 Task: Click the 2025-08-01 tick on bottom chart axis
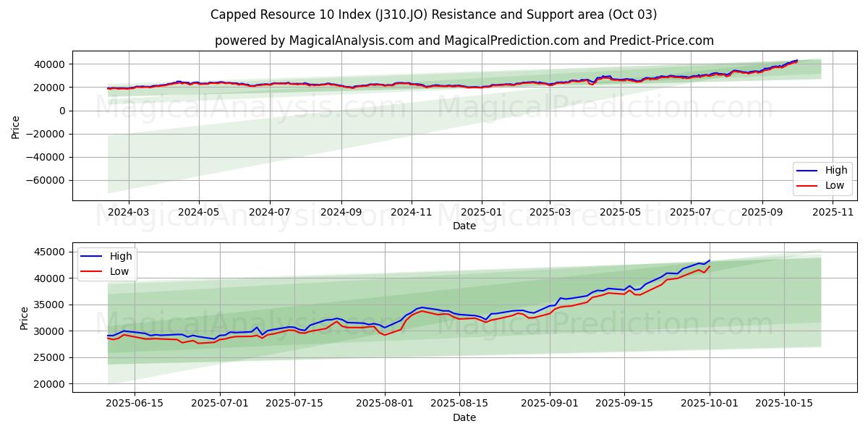(x=384, y=403)
